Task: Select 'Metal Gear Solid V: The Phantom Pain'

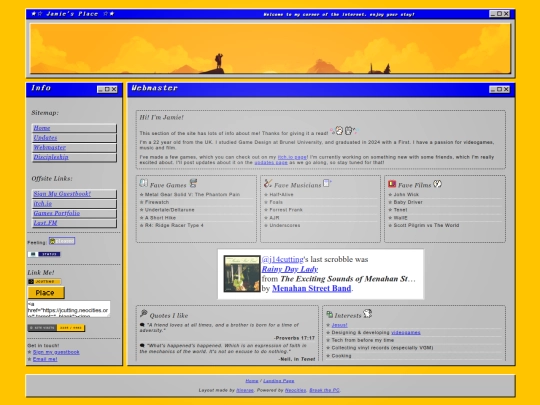Action: coord(192,195)
